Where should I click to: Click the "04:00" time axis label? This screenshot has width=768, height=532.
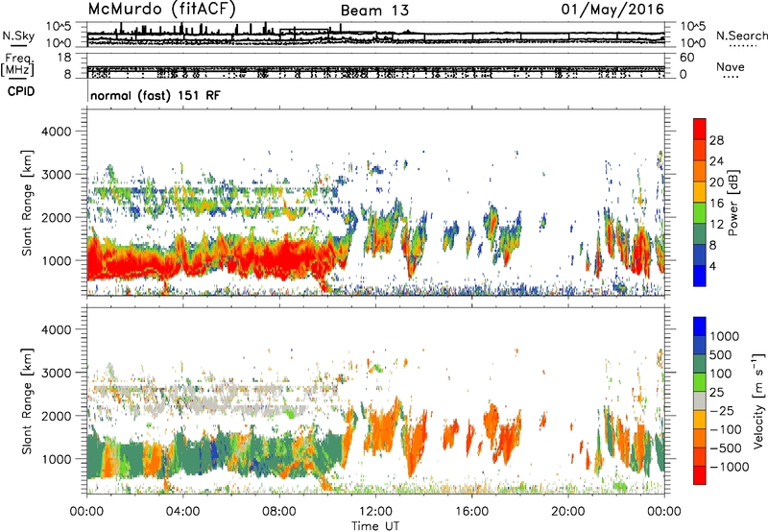183,512
